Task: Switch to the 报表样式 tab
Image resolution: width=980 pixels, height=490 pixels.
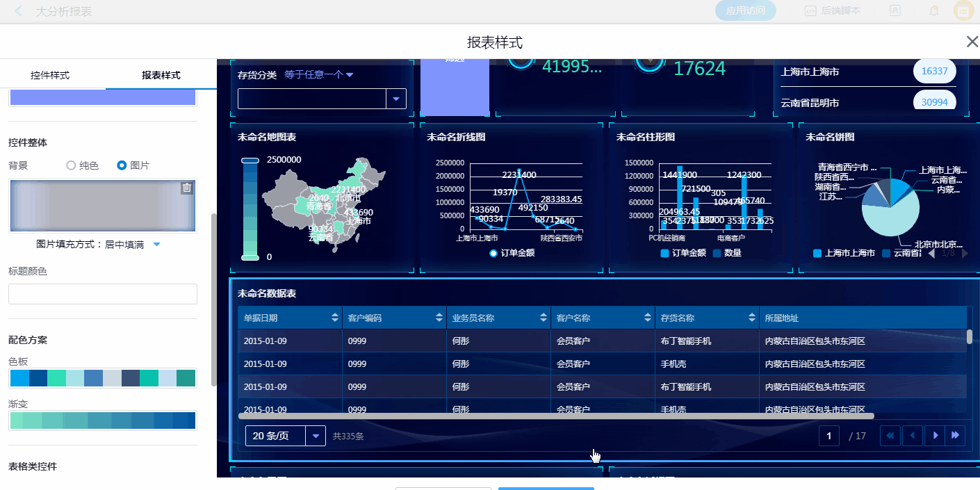Action: 161,75
